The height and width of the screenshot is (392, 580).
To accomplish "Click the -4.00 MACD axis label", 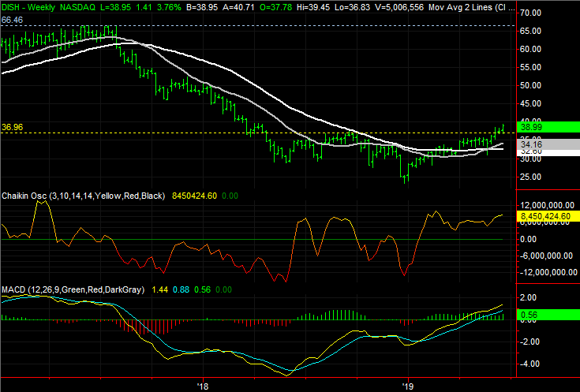I will coord(530,364).
